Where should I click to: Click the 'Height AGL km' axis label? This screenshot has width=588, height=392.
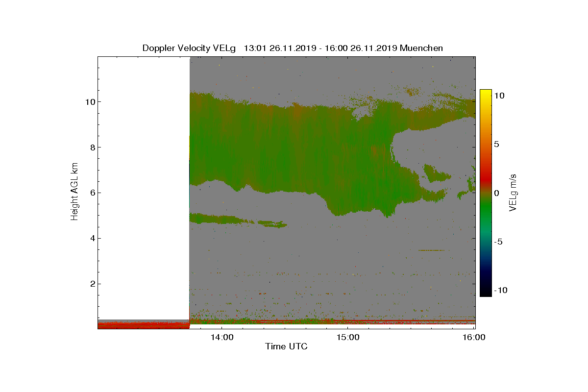coord(74,192)
